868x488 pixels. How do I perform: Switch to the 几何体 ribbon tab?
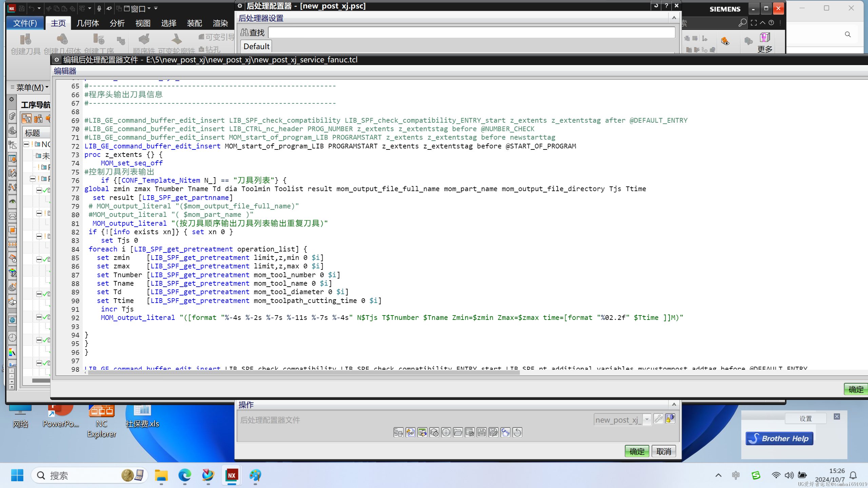(x=87, y=23)
